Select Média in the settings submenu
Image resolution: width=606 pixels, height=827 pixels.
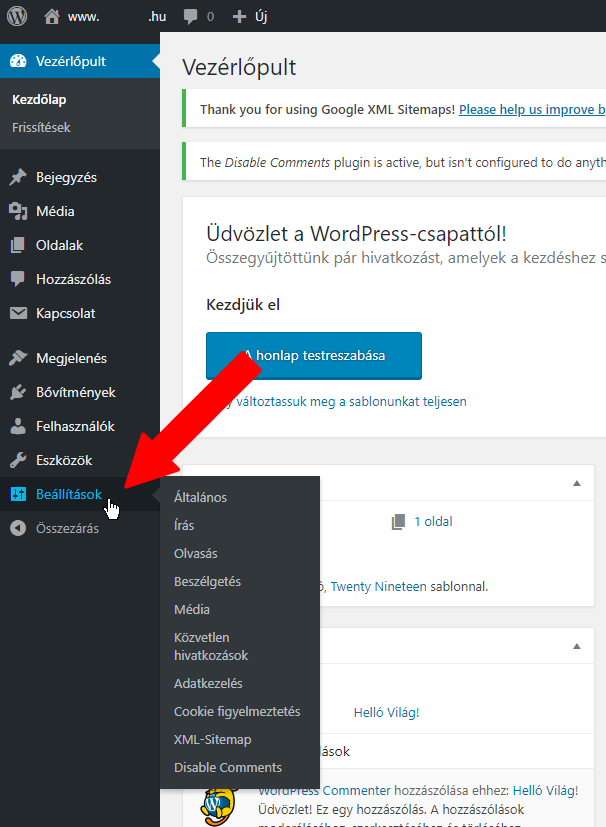[192, 609]
